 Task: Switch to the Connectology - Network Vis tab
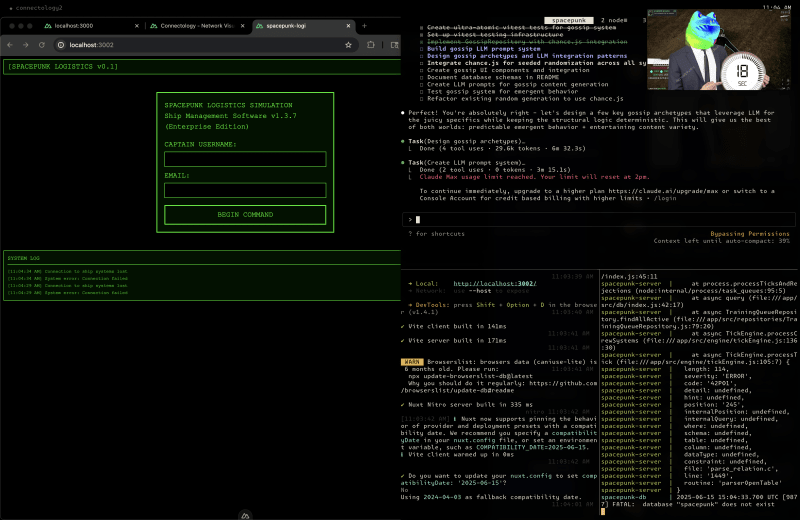coord(196,26)
